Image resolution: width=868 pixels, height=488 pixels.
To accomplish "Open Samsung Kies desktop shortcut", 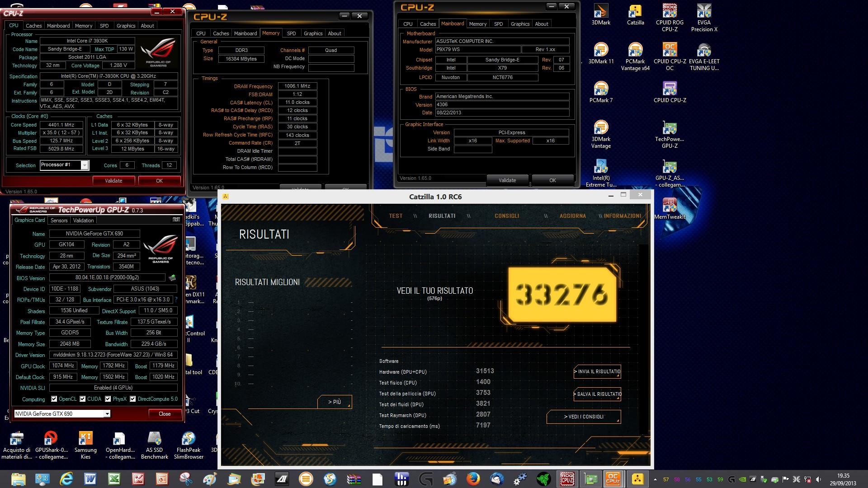I will pyautogui.click(x=85, y=446).
